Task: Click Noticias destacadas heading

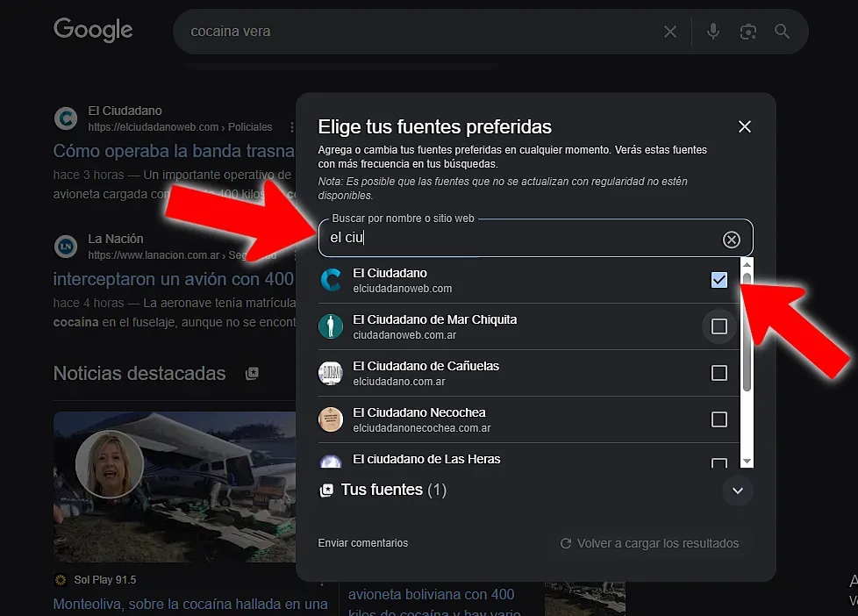Action: click(x=139, y=374)
